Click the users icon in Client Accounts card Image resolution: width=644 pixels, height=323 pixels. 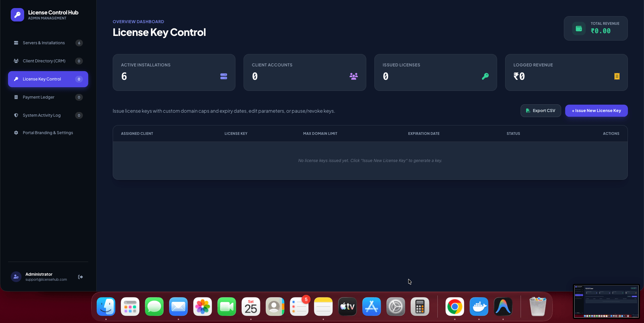[354, 76]
